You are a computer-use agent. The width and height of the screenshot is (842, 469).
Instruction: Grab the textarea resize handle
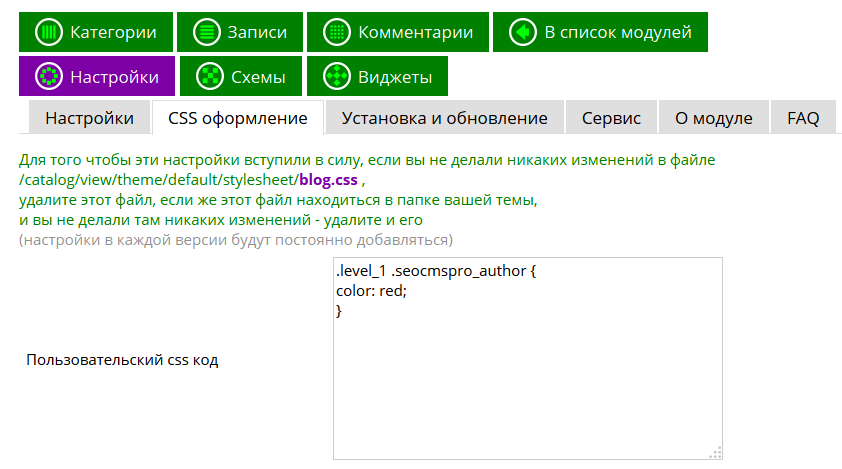(716, 453)
